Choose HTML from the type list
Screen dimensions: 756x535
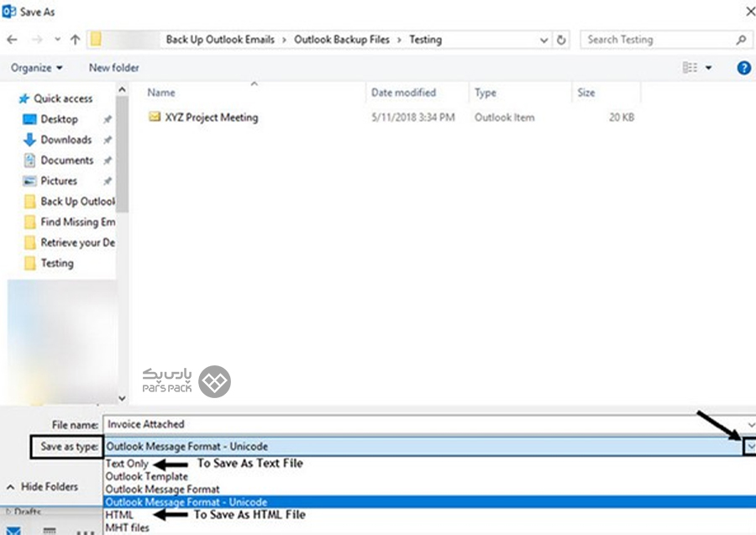(119, 515)
